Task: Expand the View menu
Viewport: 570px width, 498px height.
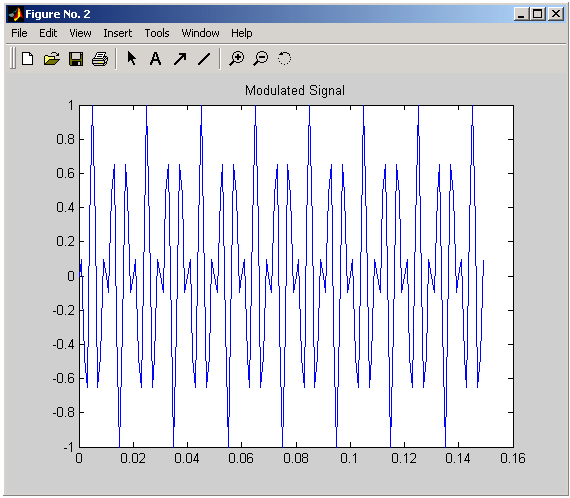Action: pos(80,33)
